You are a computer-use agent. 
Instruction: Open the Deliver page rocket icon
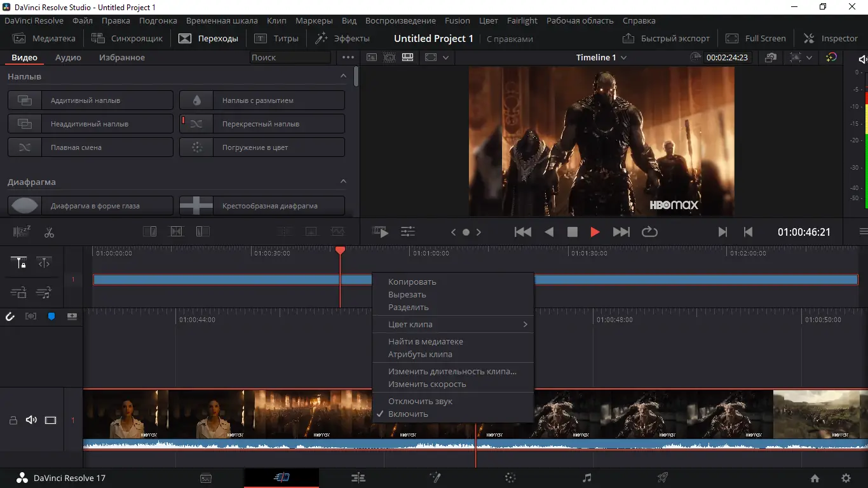[662, 478]
